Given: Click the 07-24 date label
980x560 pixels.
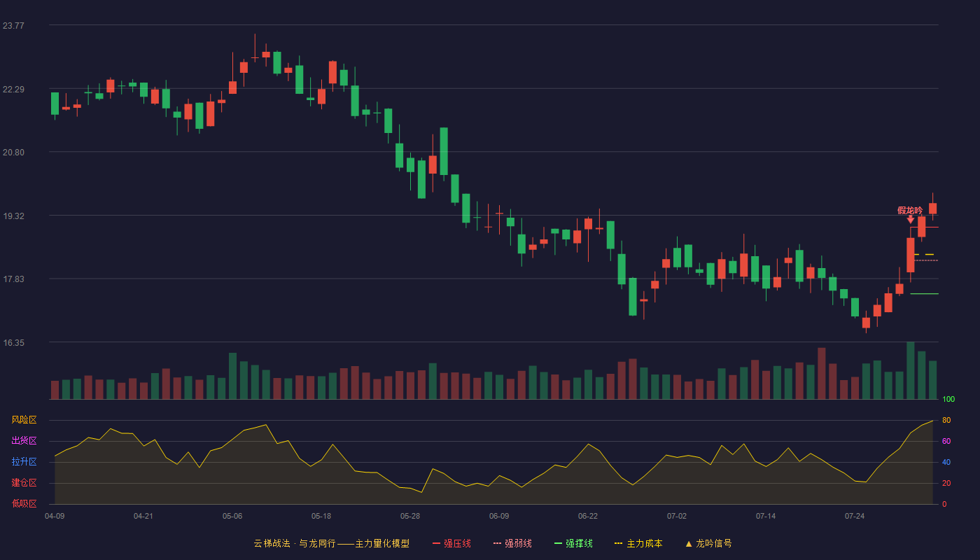Looking at the screenshot, I should (855, 516).
